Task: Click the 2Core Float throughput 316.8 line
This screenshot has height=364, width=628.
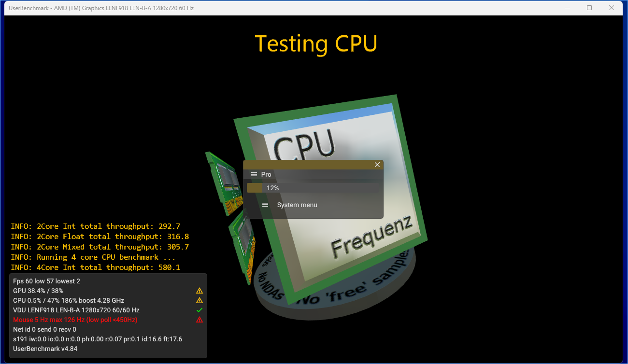Action: [x=100, y=237]
